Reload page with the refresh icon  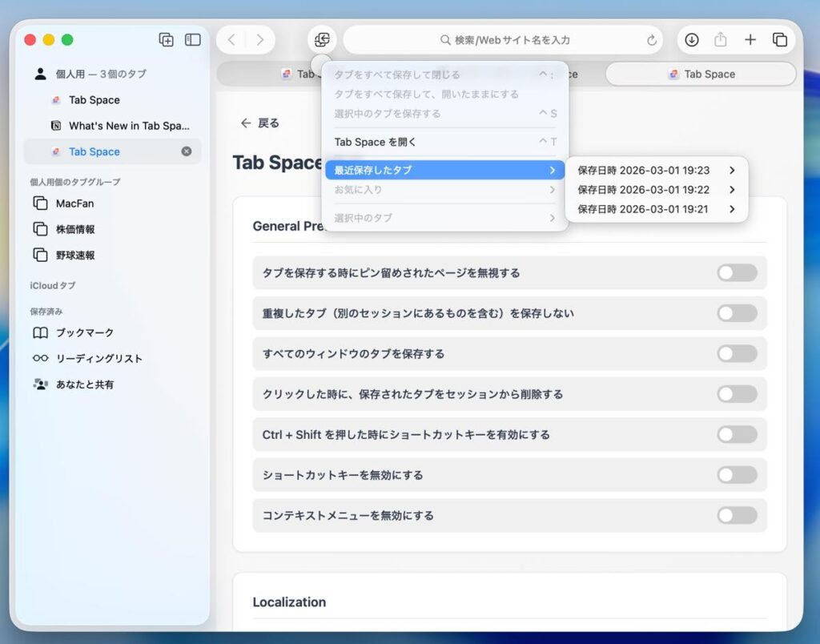click(x=652, y=40)
